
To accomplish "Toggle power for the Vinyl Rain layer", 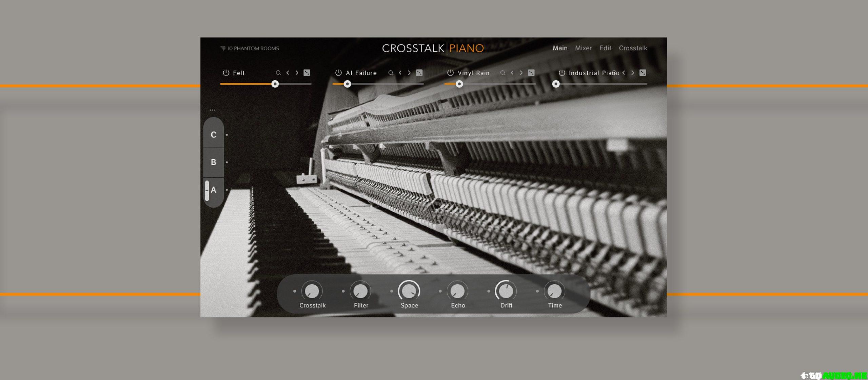I will 450,73.
